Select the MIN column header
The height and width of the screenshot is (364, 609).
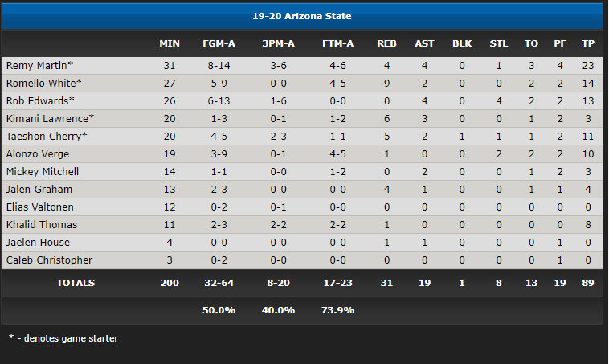[170, 43]
